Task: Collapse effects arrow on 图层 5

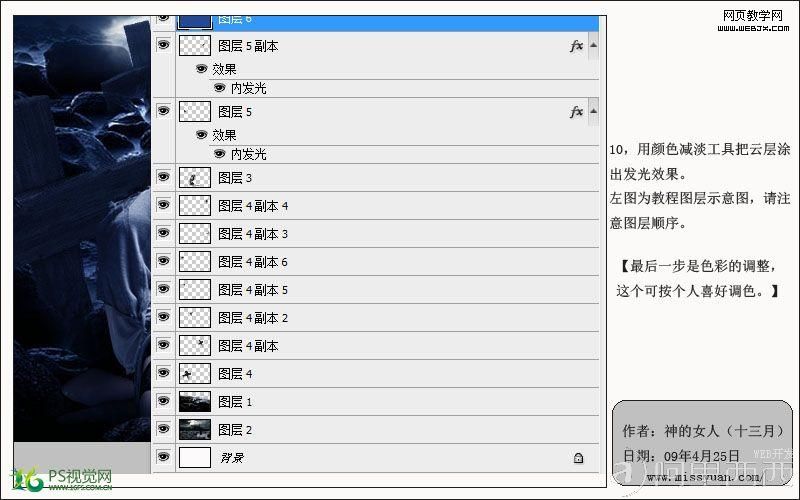Action: (x=593, y=111)
